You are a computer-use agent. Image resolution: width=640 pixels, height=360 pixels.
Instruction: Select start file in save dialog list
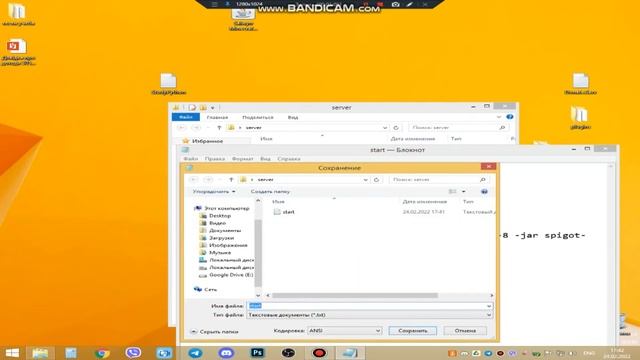284,212
